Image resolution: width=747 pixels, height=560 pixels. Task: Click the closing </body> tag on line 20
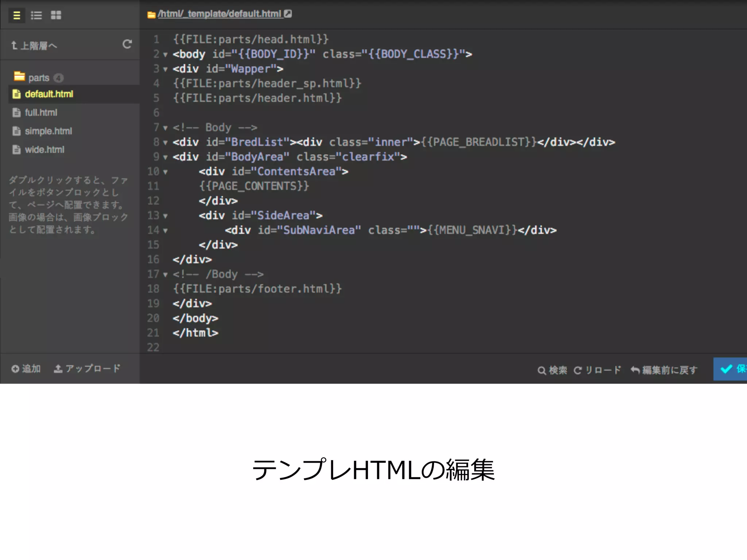(196, 318)
